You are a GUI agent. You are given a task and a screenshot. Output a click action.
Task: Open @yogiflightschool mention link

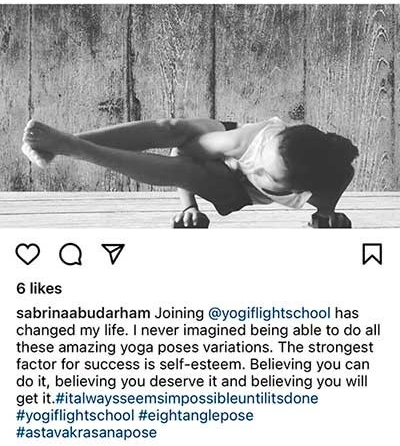[269, 313]
